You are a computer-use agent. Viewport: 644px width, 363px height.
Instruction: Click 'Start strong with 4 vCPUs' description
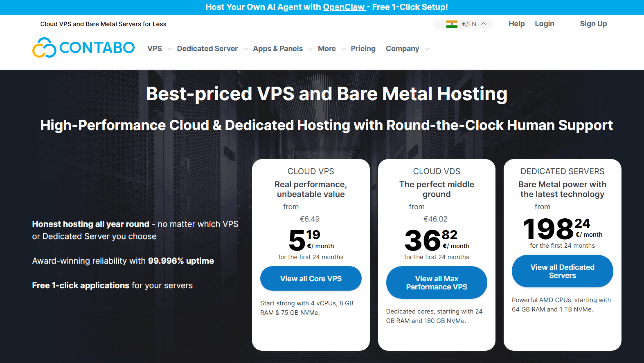tap(307, 308)
